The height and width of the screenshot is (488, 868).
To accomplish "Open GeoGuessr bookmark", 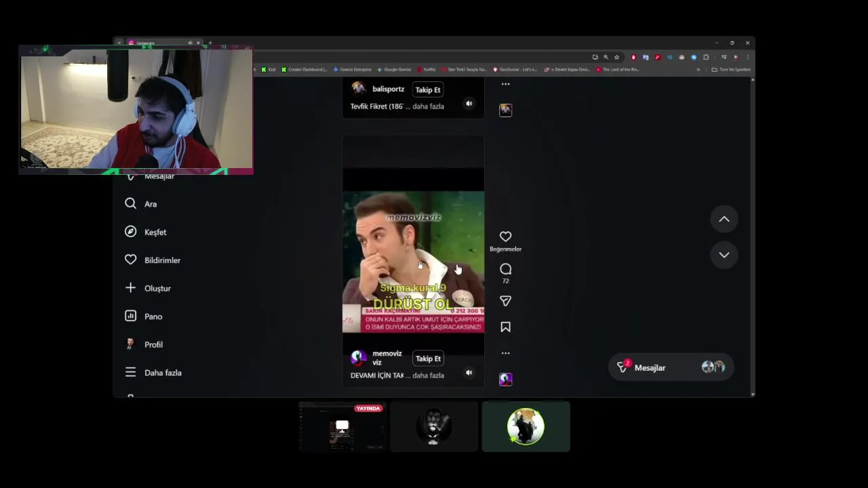I will [515, 69].
